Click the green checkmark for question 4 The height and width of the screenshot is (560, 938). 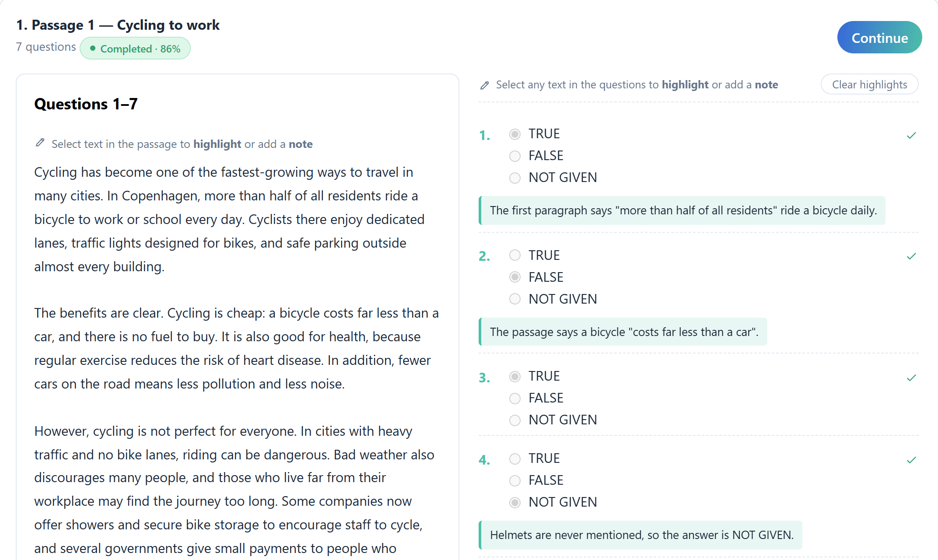pyautogui.click(x=911, y=460)
